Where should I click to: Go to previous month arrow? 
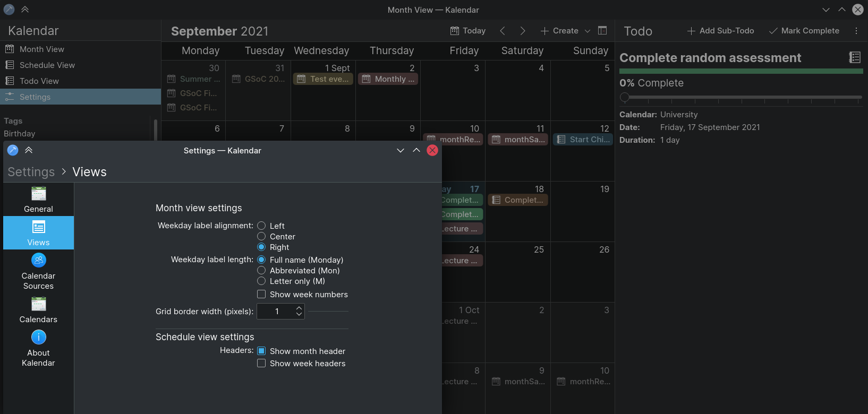tap(503, 31)
